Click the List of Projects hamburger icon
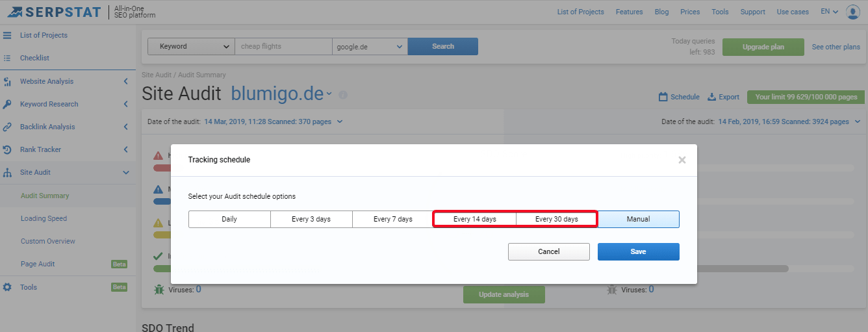This screenshot has width=868, height=332. pyautogui.click(x=7, y=35)
